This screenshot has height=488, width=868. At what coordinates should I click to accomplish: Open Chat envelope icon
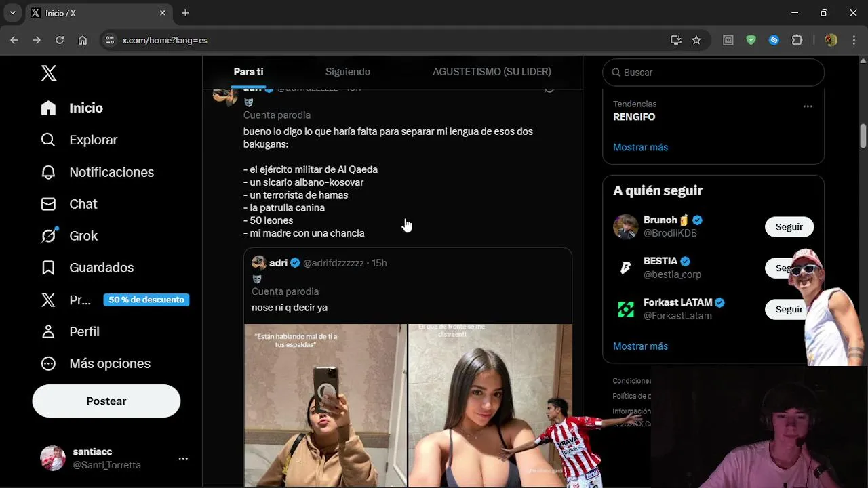click(48, 204)
